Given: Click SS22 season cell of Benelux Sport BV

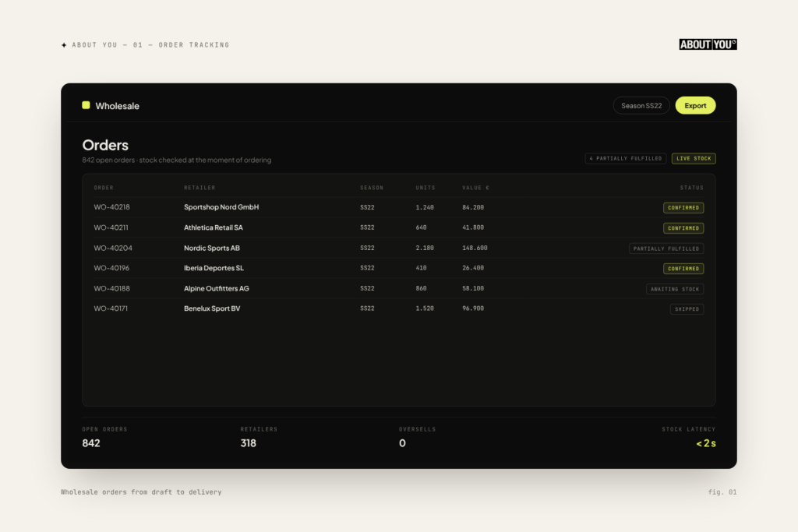Looking at the screenshot, I should (367, 308).
